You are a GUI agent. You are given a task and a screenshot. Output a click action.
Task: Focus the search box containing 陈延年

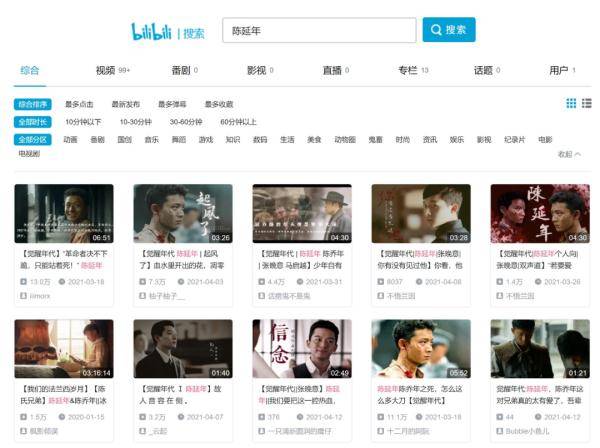(319, 30)
